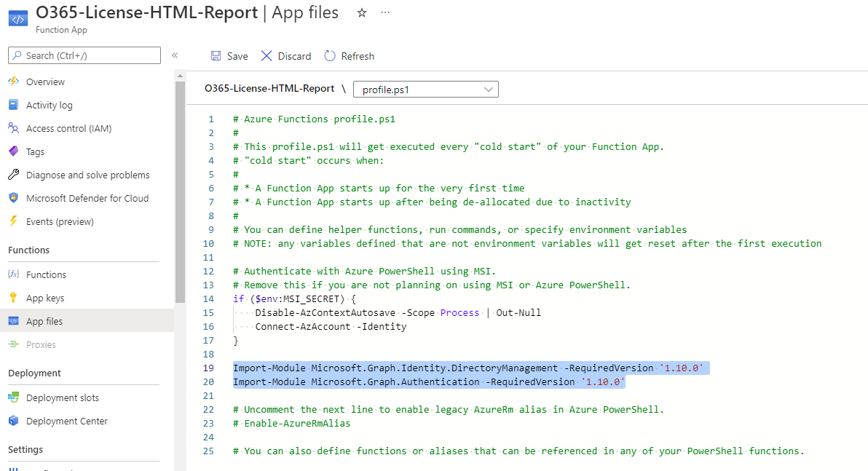Click line number 20 in the gutter
The image size is (868, 471).
(x=208, y=382)
